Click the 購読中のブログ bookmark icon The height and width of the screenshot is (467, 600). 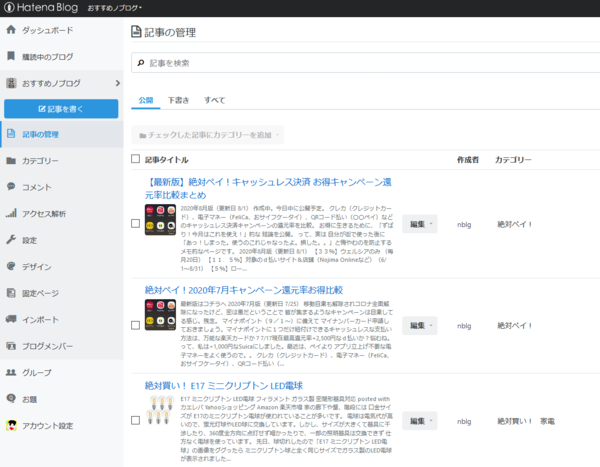pos(11,56)
